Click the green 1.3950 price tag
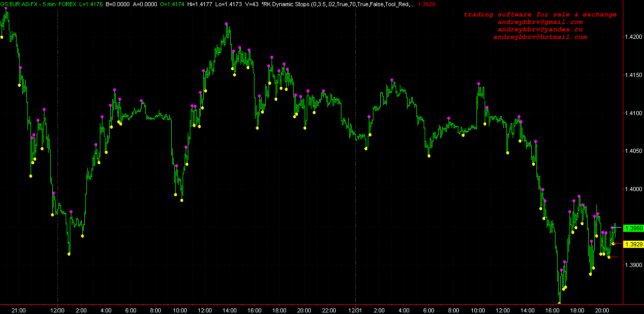The image size is (644, 314). point(633,228)
